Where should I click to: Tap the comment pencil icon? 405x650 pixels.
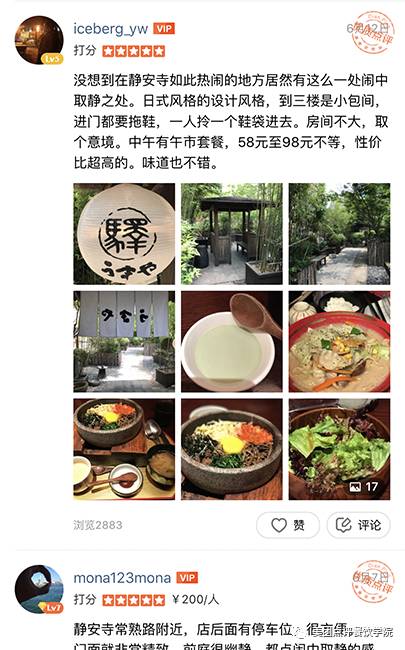(x=343, y=525)
